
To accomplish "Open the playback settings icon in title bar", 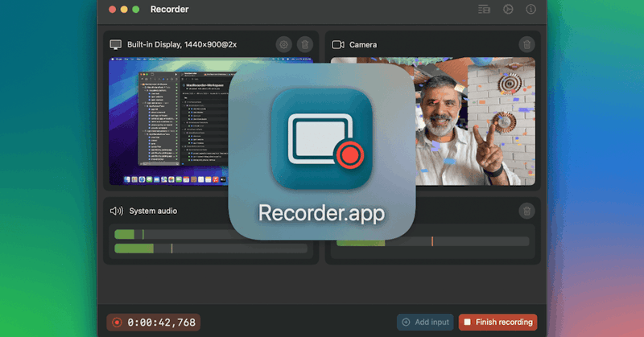I will [508, 9].
